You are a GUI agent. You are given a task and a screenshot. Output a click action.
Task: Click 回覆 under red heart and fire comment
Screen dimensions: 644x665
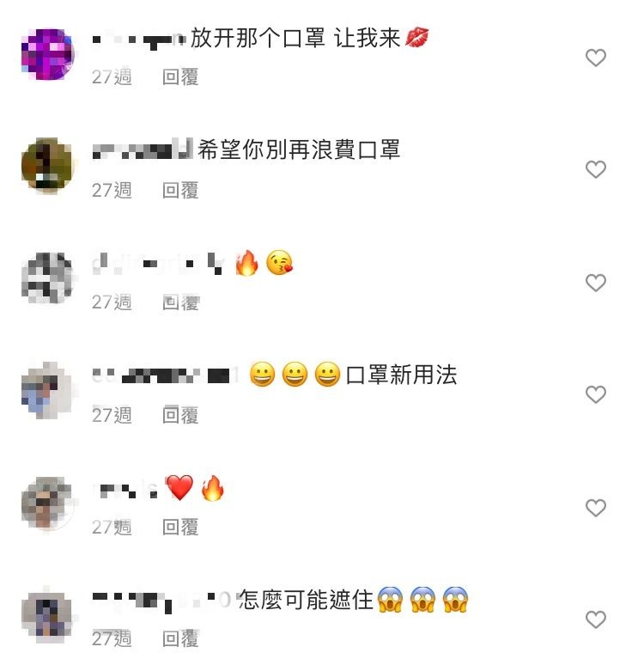pyautogui.click(x=180, y=528)
